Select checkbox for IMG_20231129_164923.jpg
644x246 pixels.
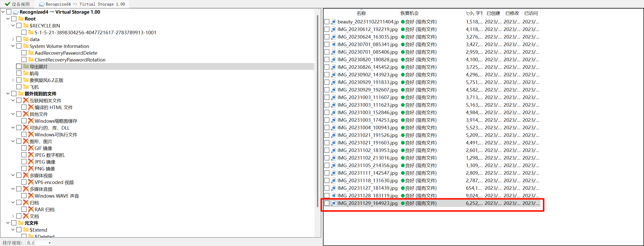click(x=327, y=203)
